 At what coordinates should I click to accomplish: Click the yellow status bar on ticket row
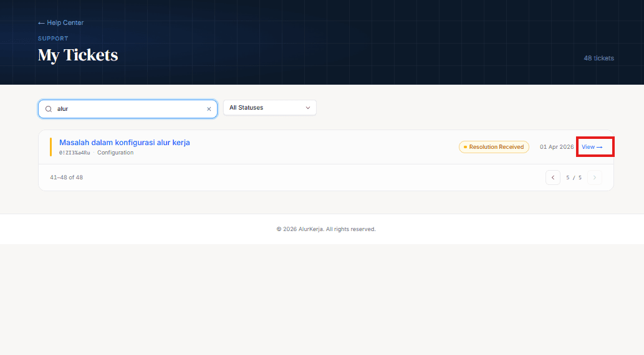click(x=50, y=147)
